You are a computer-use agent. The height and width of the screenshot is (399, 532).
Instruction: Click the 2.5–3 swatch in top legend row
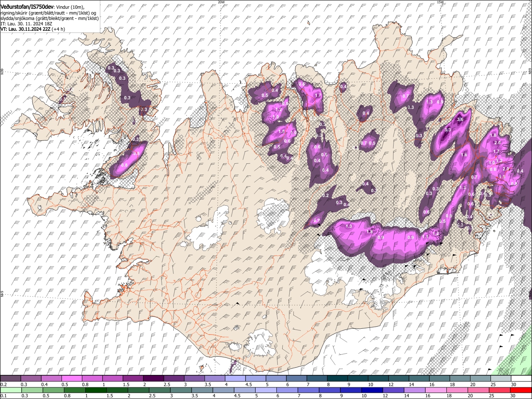(x=174, y=379)
